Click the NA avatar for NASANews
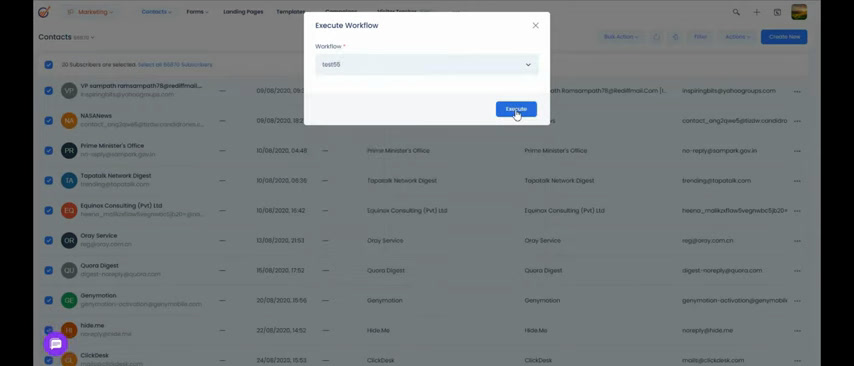Image resolution: width=854 pixels, height=366 pixels. [69, 121]
